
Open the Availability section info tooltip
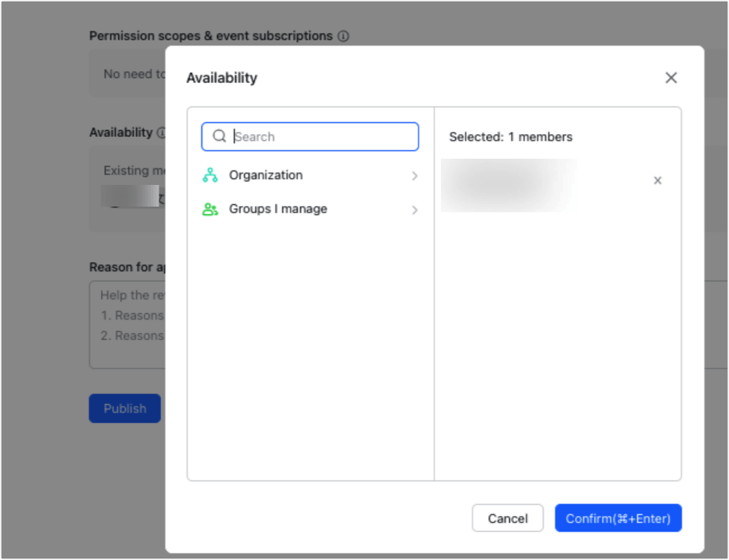coord(160,132)
